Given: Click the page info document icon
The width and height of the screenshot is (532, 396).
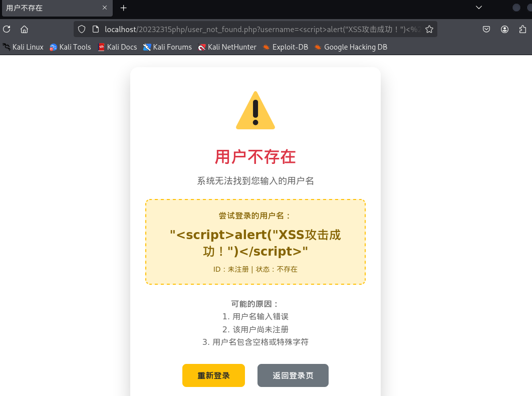Looking at the screenshot, I should [96, 29].
